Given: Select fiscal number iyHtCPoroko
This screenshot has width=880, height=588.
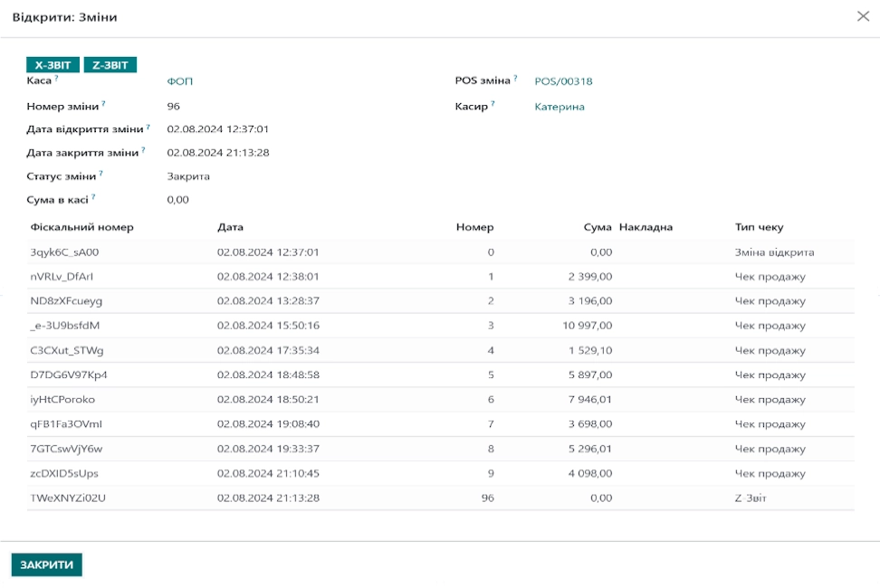Looking at the screenshot, I should 62,400.
